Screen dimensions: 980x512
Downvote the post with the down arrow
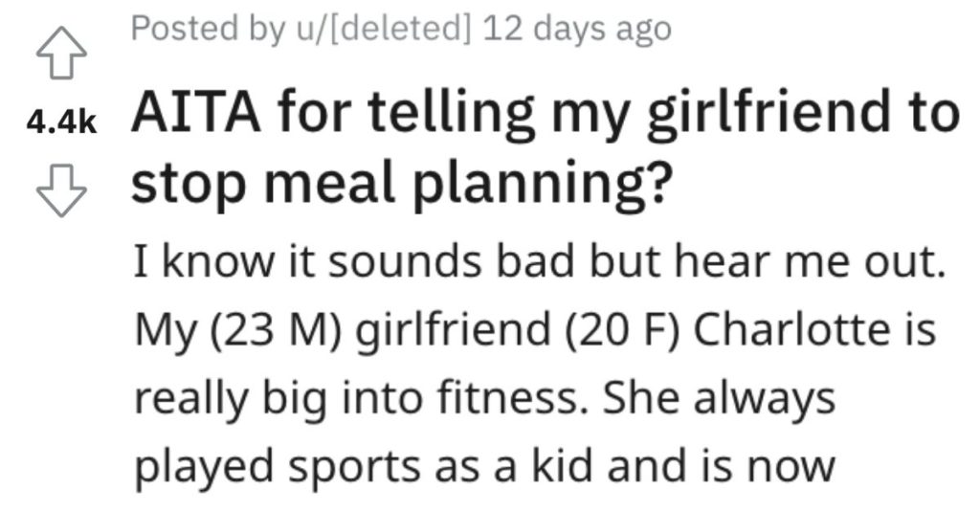click(61, 190)
